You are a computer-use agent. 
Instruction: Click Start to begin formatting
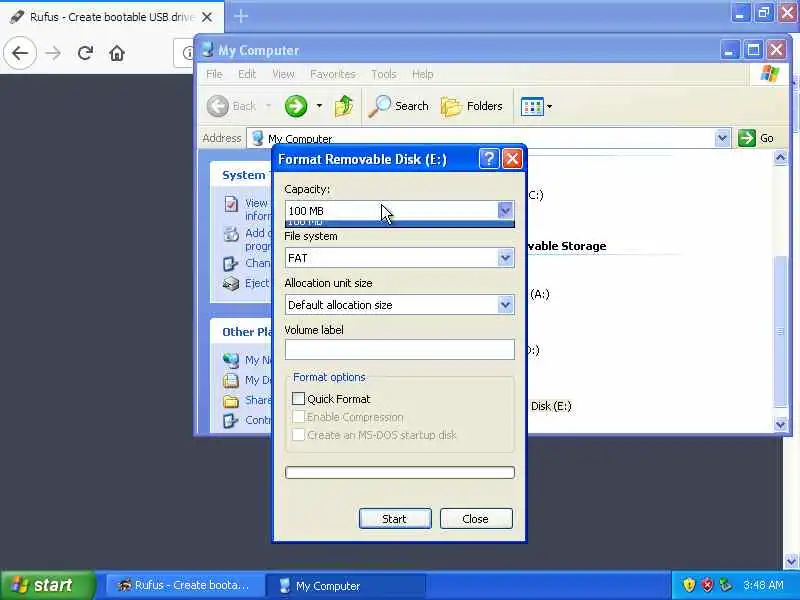(x=395, y=518)
